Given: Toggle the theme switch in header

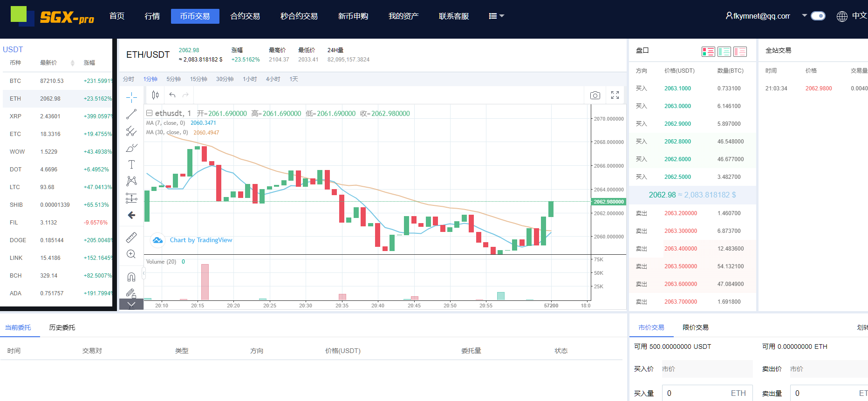Looking at the screenshot, I should (818, 16).
